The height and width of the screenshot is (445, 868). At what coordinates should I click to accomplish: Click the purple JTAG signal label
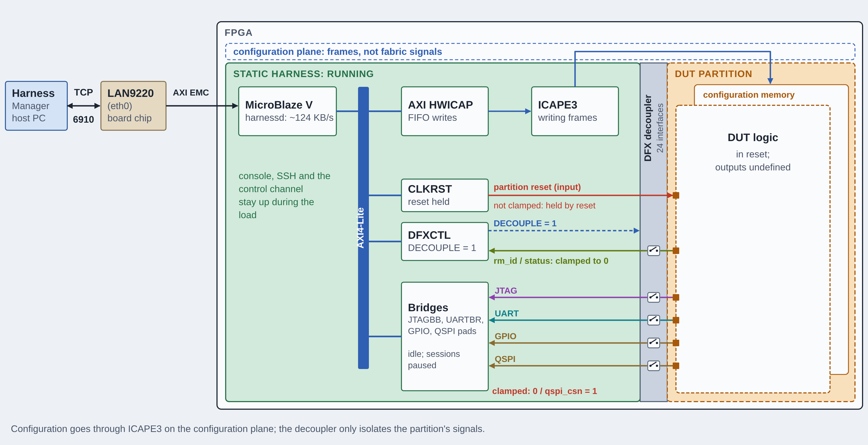(506, 291)
